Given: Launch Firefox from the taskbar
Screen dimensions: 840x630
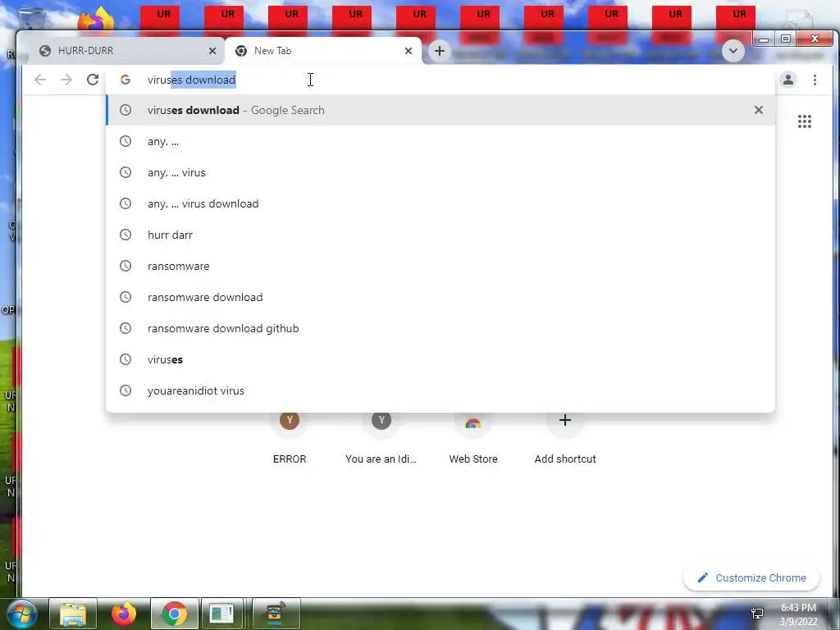Looking at the screenshot, I should coord(124,614).
